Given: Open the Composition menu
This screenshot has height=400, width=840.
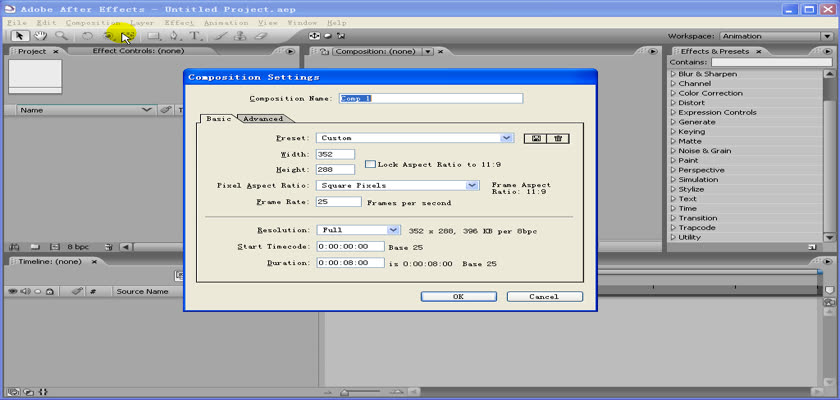Looking at the screenshot, I should [93, 23].
